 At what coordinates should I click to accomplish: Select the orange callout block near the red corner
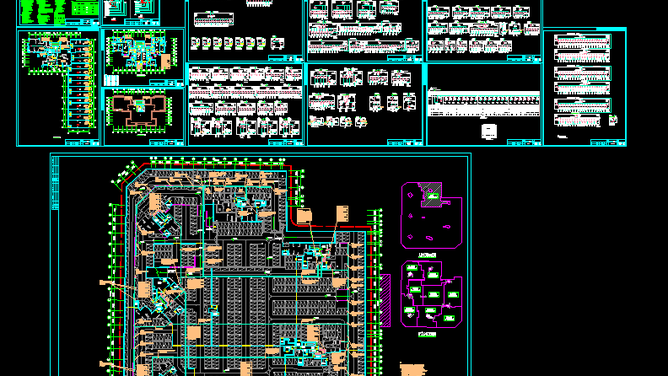[x=304, y=216]
